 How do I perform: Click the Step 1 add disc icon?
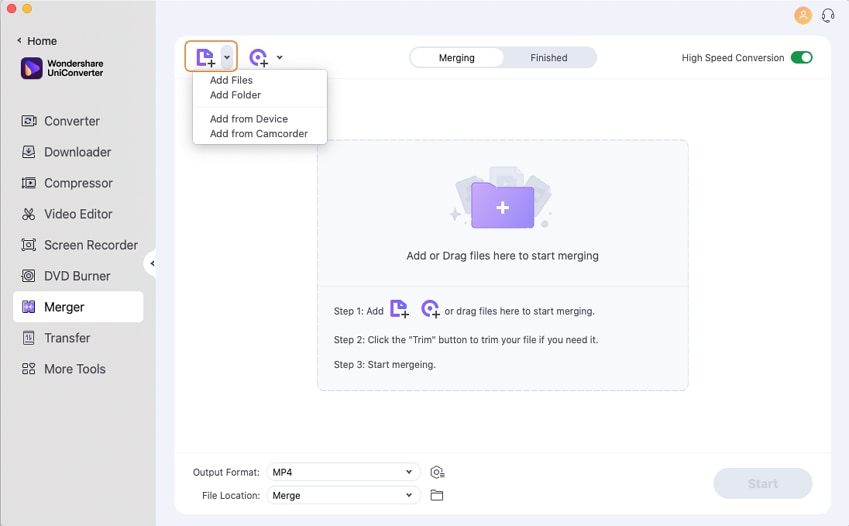(430, 310)
